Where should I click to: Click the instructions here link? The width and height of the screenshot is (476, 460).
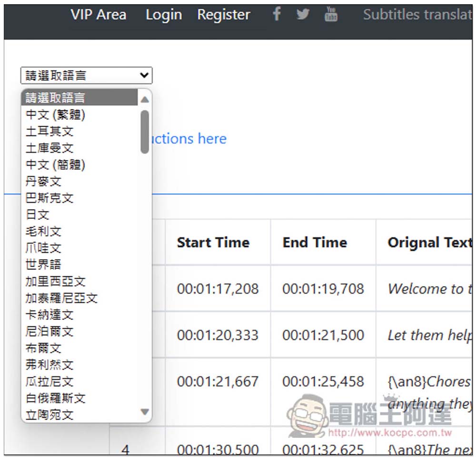point(189,139)
